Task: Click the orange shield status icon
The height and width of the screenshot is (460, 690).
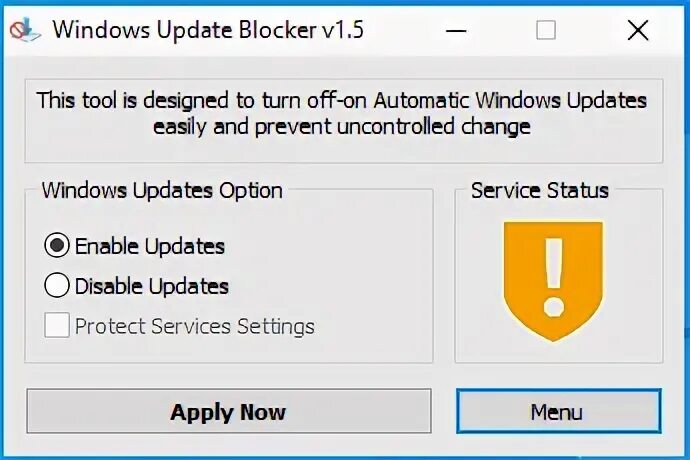Action: point(553,280)
